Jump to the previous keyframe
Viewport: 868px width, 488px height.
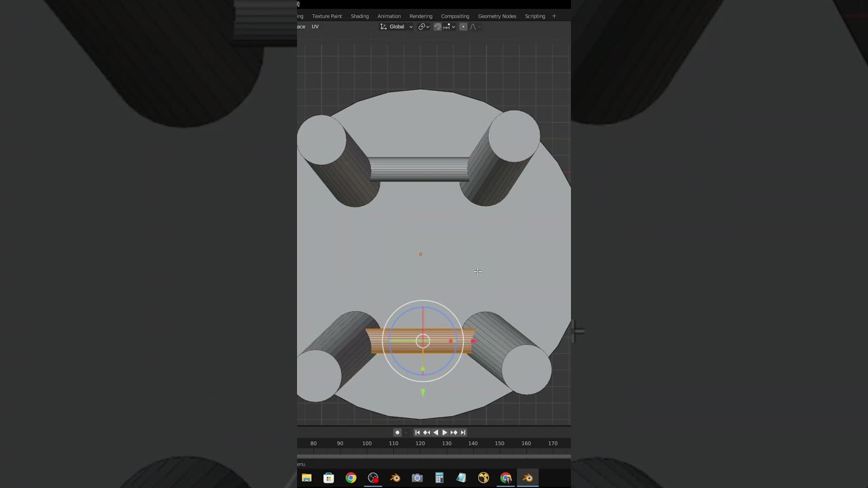point(427,432)
